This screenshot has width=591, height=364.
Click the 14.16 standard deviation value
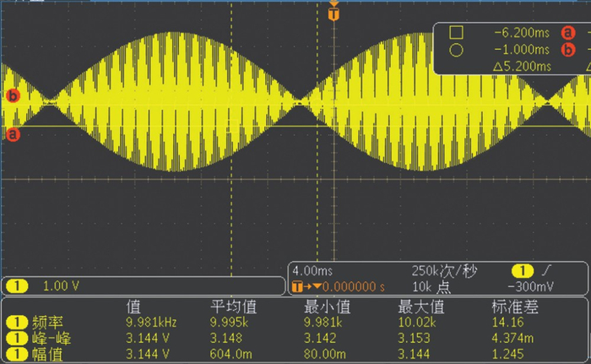507,323
